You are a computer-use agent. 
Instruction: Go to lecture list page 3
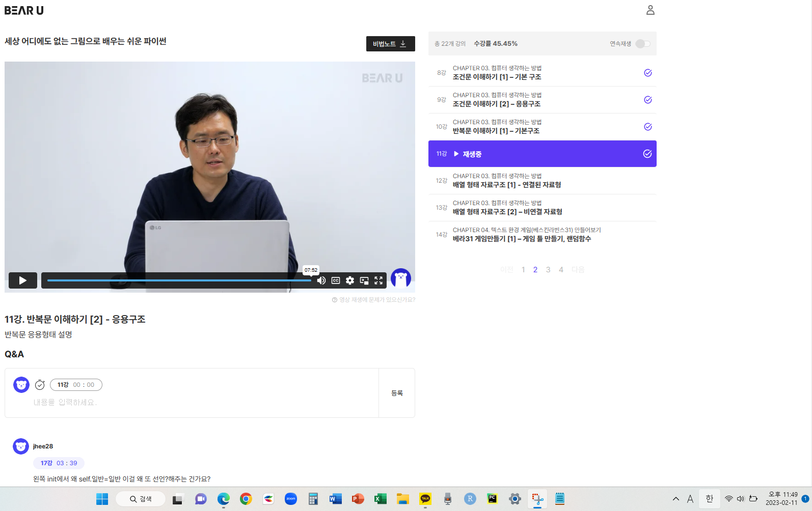point(548,270)
